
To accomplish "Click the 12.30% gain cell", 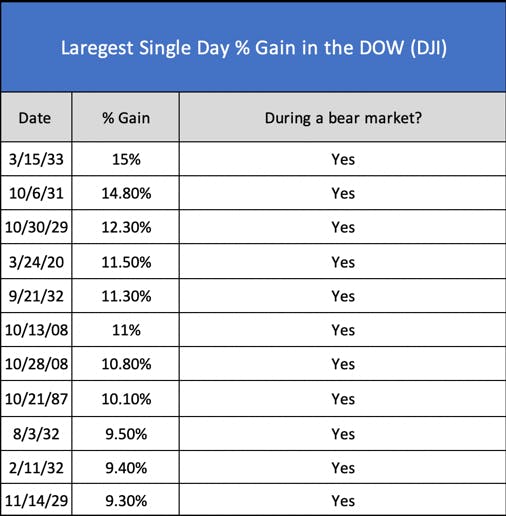I will [126, 227].
